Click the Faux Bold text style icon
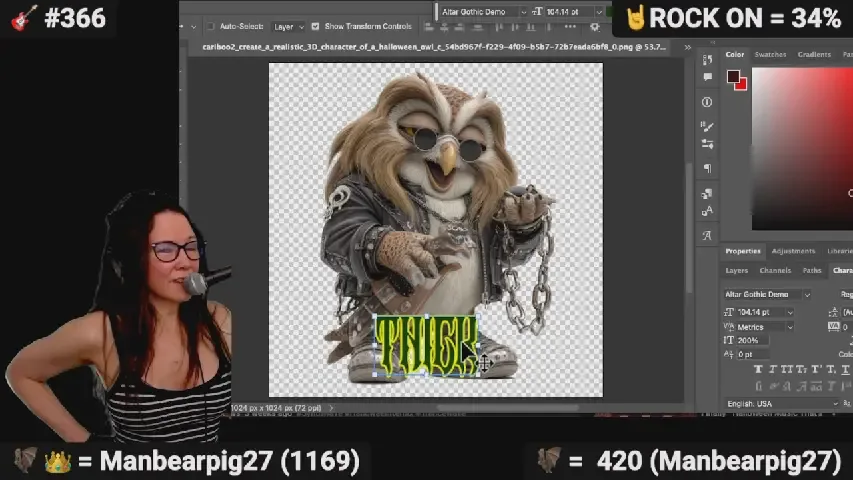The width and height of the screenshot is (853, 480). coord(758,370)
